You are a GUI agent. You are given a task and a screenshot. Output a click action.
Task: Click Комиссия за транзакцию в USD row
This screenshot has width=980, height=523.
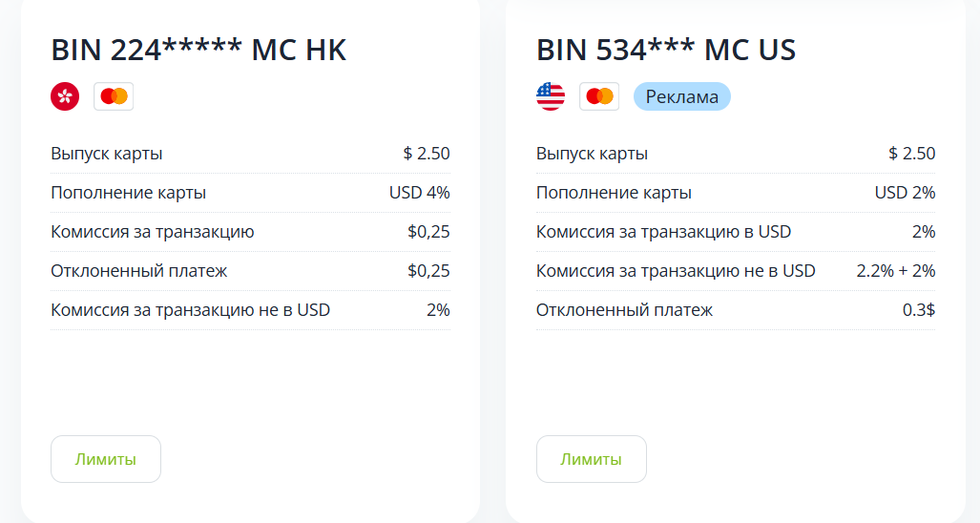(736, 232)
